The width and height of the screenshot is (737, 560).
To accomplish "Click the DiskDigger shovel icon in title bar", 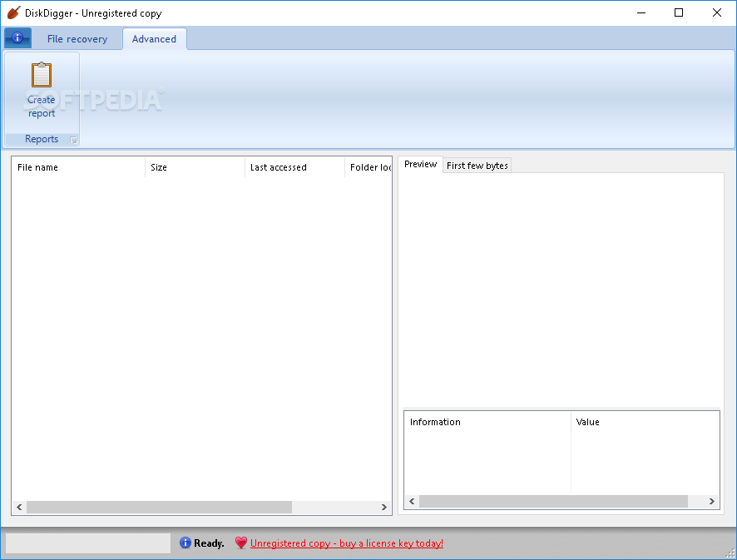I will click(x=13, y=12).
